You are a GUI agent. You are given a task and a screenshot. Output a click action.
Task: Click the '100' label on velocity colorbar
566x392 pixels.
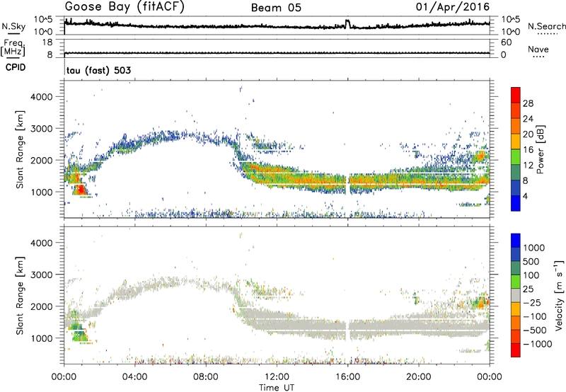pyautogui.click(x=531, y=275)
